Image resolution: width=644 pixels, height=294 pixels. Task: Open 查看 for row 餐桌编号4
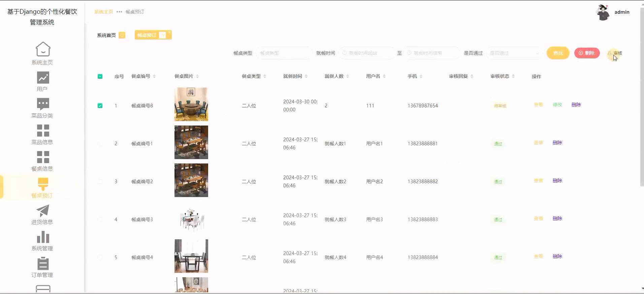point(539,256)
